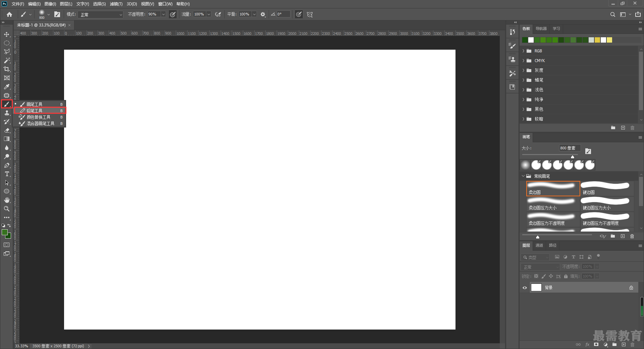Select the Polygonal Lasso tool
This screenshot has width=644, height=349.
point(7,52)
